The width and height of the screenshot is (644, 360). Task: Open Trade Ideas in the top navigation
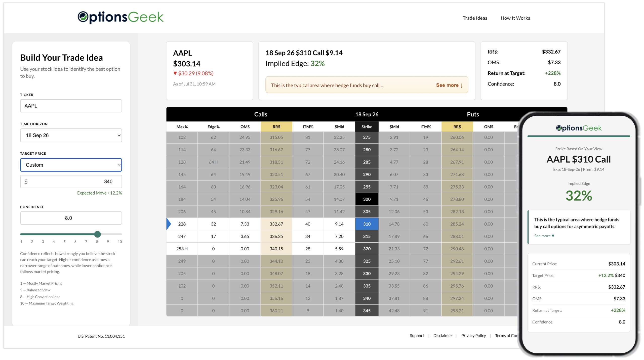(475, 18)
